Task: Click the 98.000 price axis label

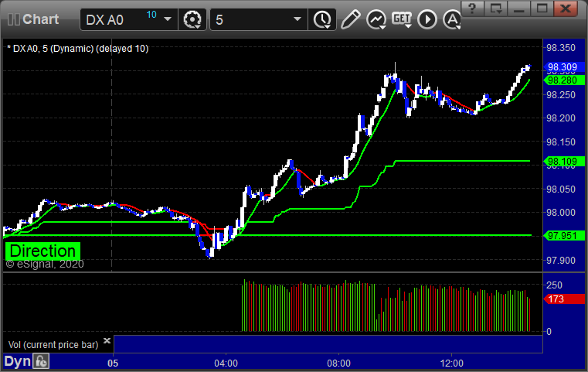Action: click(561, 213)
